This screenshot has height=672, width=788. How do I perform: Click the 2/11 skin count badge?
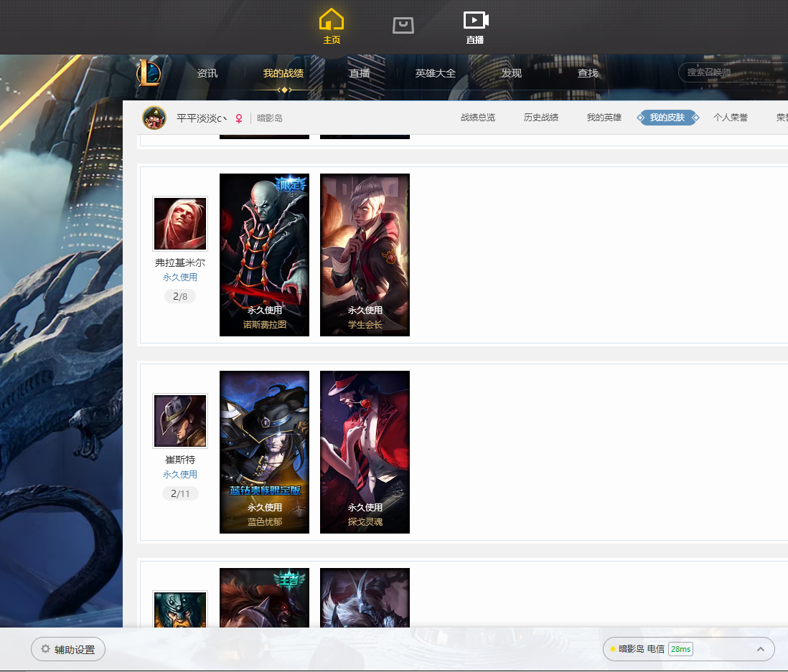(180, 493)
